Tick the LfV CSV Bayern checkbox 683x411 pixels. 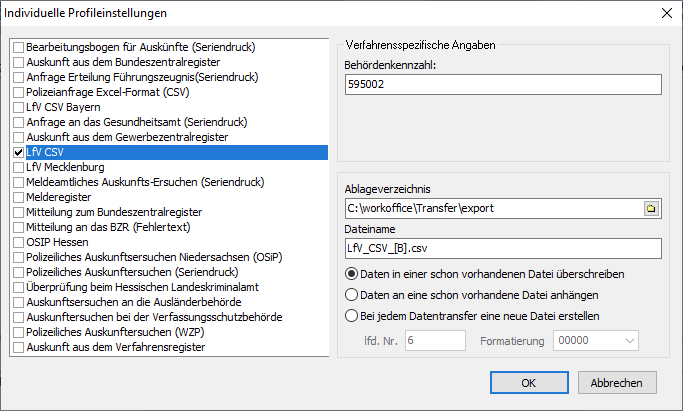[x=19, y=107]
